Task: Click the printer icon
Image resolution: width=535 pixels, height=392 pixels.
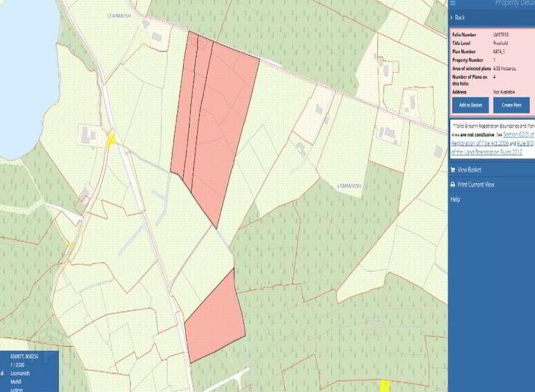Action: (x=453, y=185)
